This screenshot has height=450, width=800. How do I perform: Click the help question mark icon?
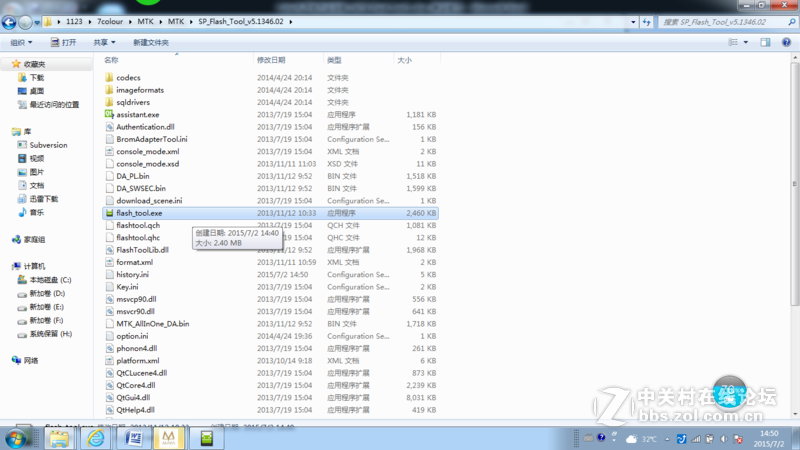coord(786,42)
